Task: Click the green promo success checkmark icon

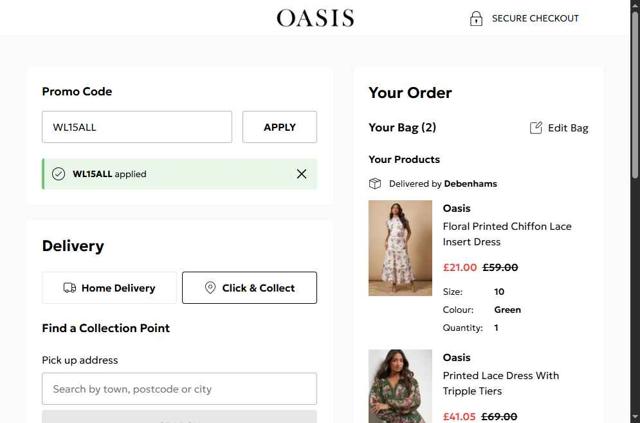Action: click(x=59, y=174)
